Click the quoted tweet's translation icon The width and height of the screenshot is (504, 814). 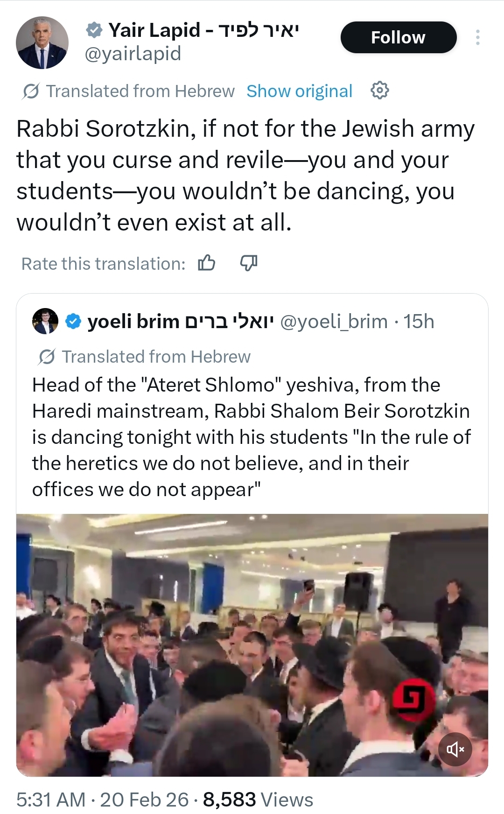[47, 357]
